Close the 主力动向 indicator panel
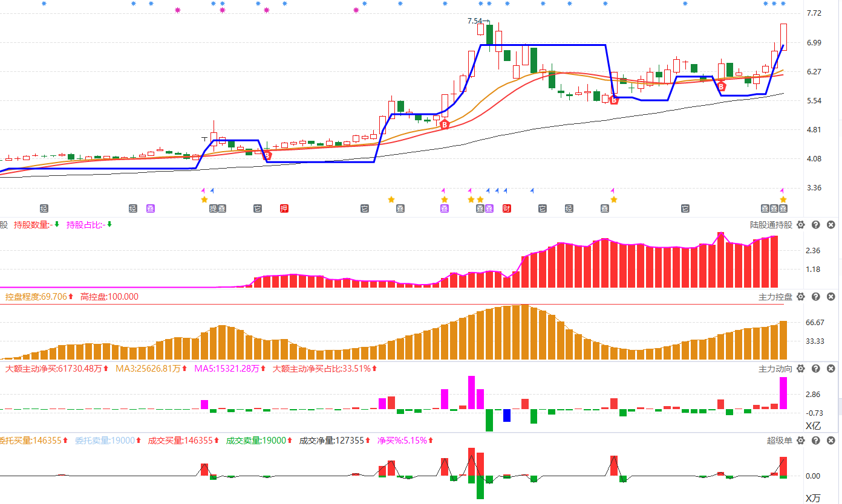This screenshot has width=842, height=504. pyautogui.click(x=831, y=369)
